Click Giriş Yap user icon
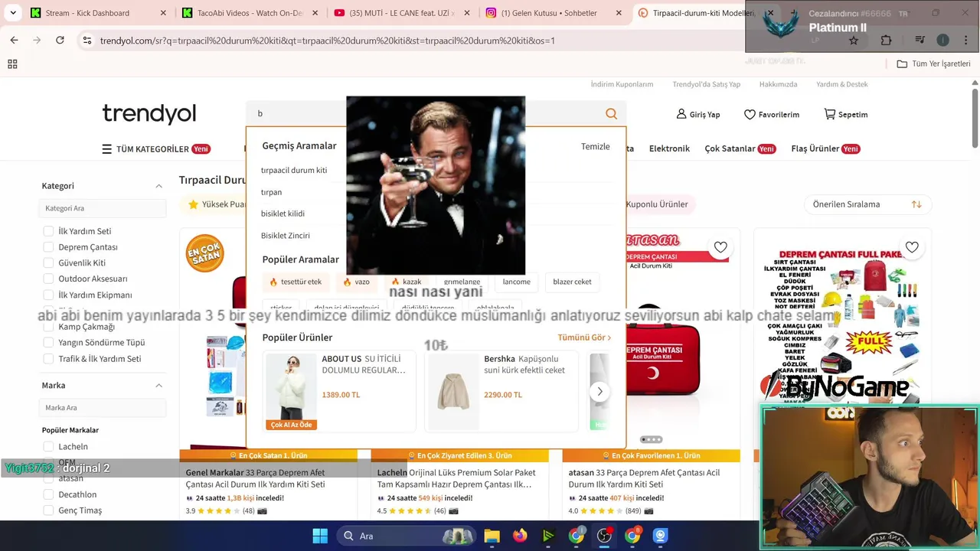980x551 pixels. 681,114
